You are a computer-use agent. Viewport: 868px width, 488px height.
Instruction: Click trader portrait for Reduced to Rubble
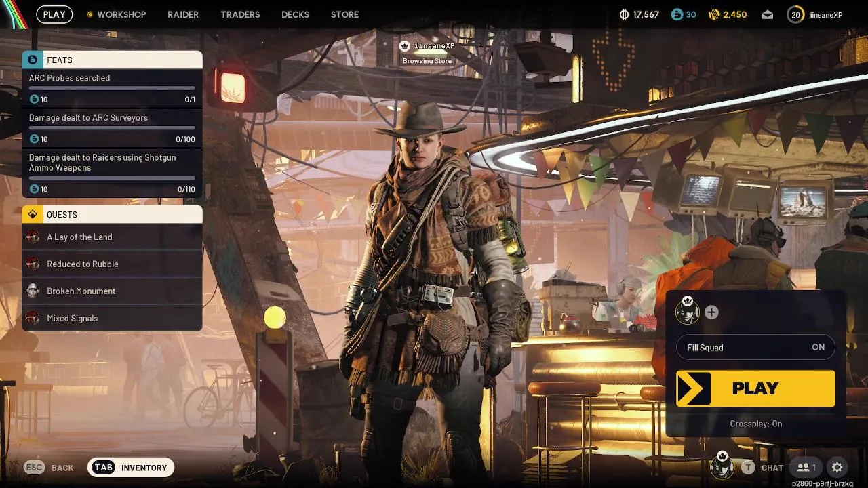pos(33,264)
